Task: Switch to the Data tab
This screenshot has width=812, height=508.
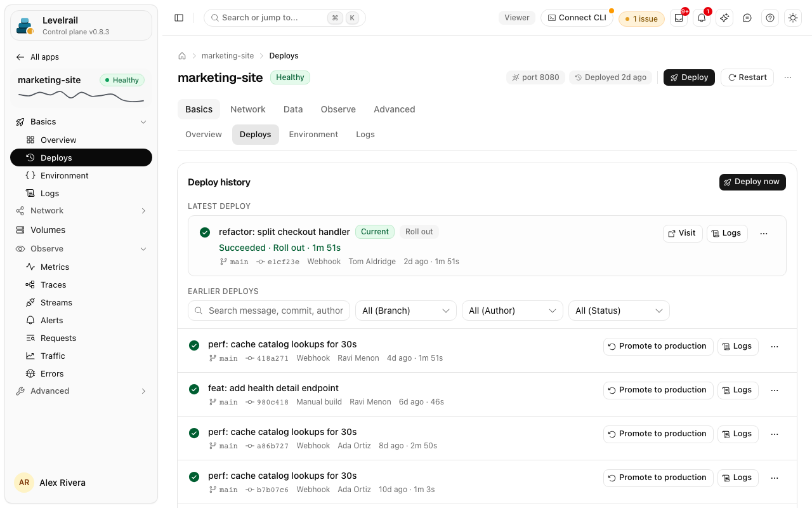Action: [293, 109]
